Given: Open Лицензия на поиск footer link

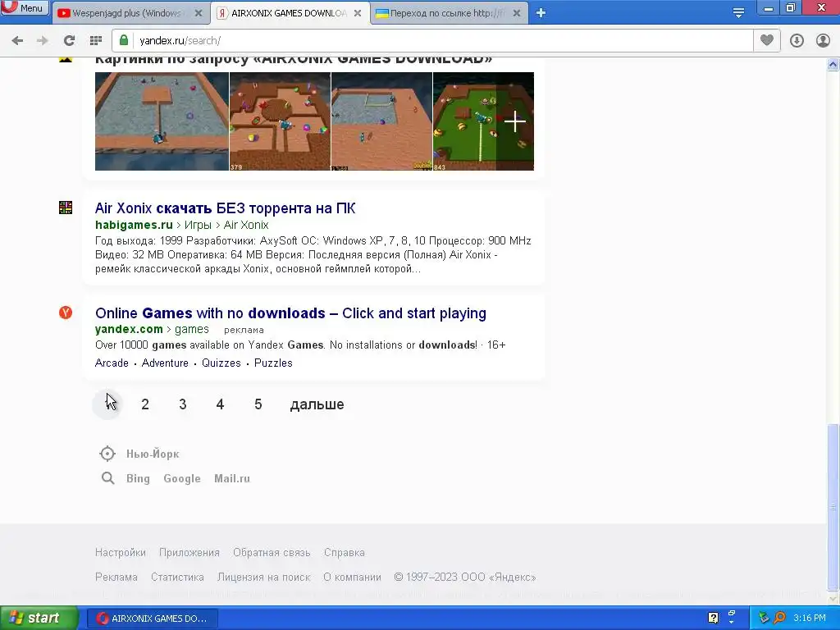Looking at the screenshot, I should 263,577.
